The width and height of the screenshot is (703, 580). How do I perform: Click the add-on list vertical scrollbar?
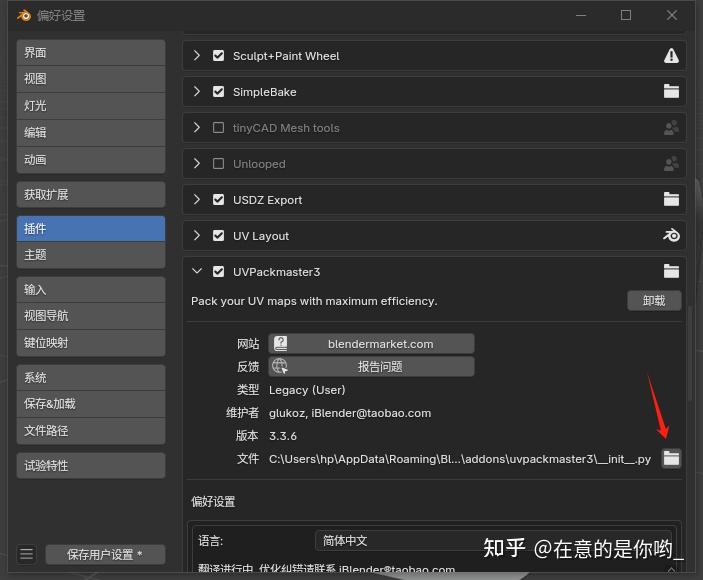pos(692,354)
